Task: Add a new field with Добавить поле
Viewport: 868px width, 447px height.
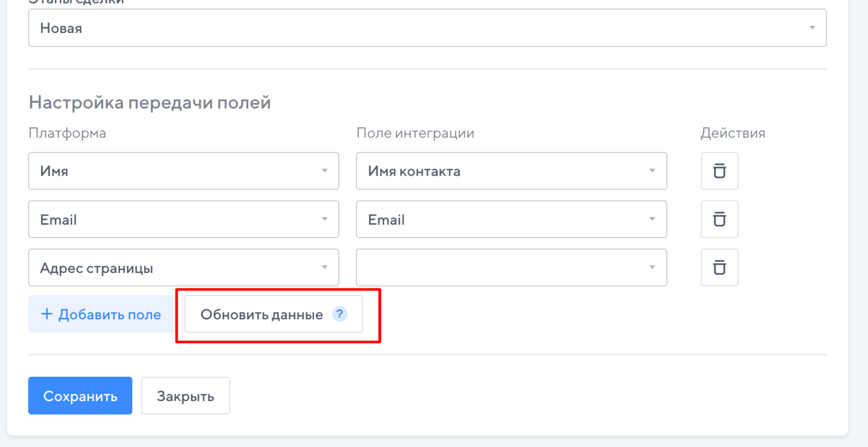Action: 101,314
